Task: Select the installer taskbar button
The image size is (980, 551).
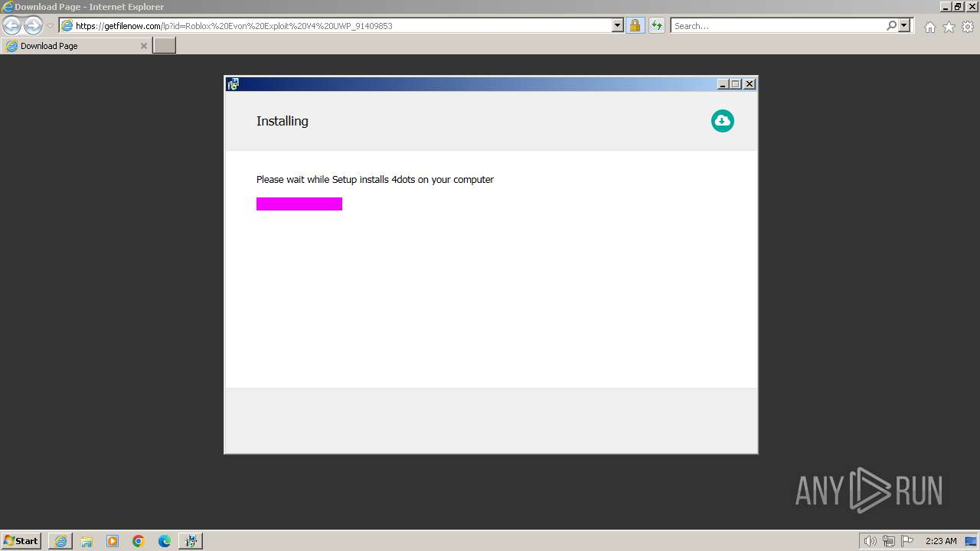Action: (191, 541)
